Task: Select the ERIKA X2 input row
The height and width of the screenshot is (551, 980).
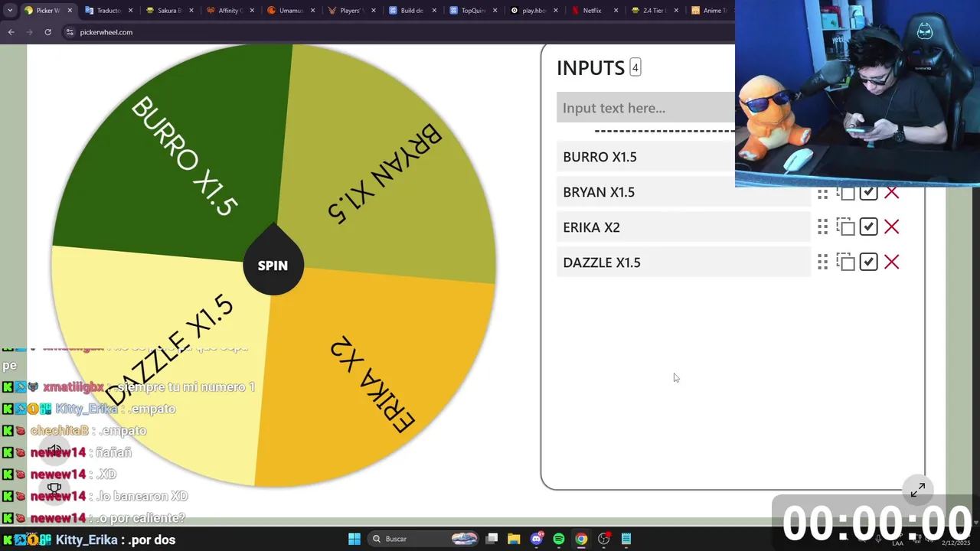Action: coord(683,227)
